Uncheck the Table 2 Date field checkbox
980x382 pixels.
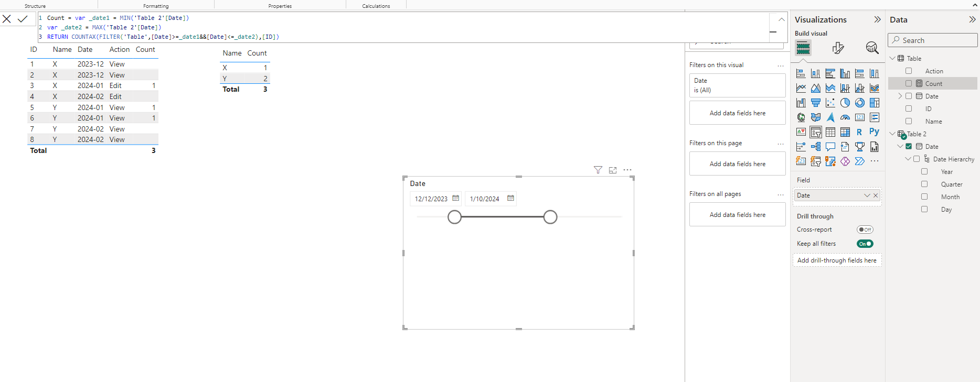pos(909,146)
